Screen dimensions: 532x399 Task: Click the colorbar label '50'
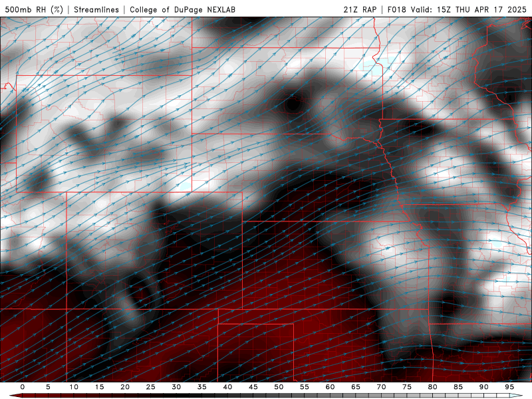279,387
